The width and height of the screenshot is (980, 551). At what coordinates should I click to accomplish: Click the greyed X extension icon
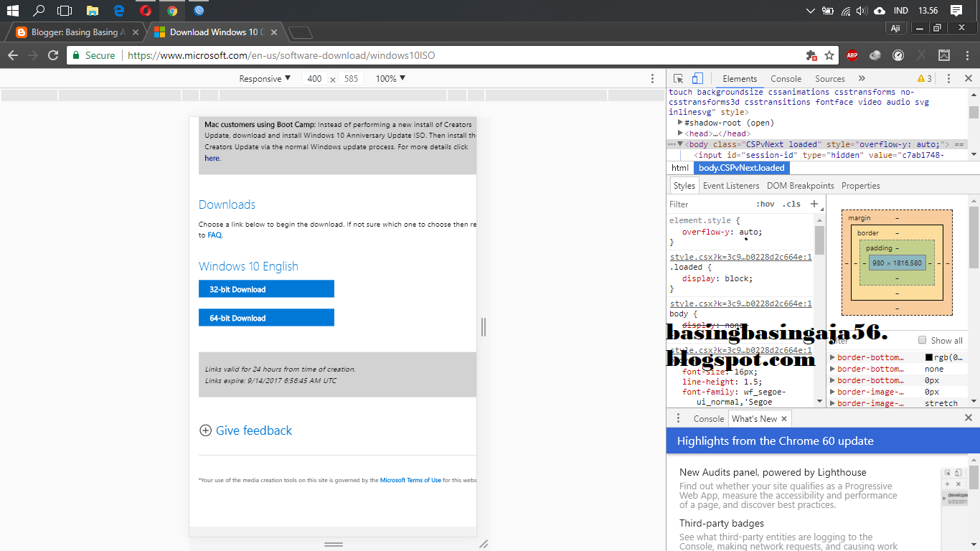(x=921, y=55)
